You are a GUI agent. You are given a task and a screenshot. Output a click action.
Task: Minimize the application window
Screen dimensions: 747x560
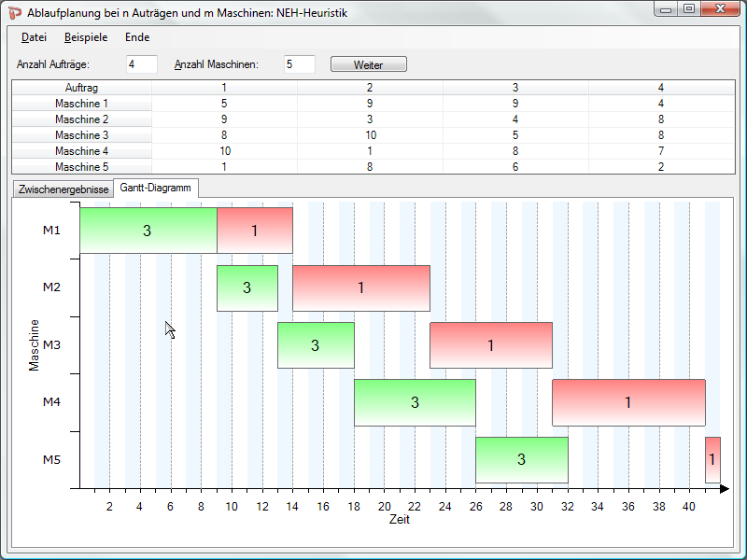[666, 9]
